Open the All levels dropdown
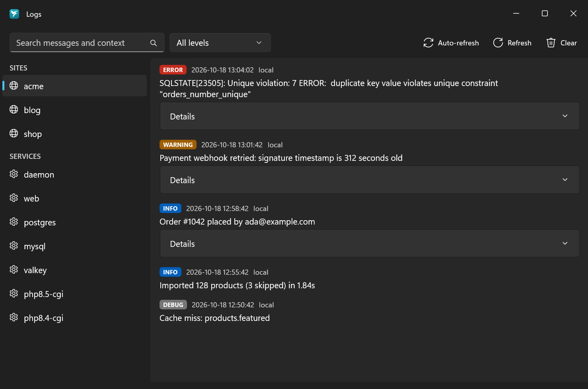 (x=220, y=43)
